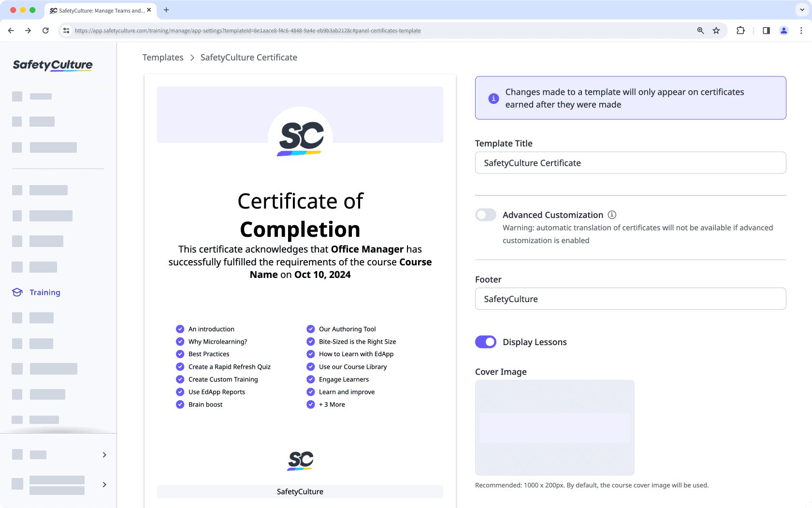The width and height of the screenshot is (812, 508).
Task: Open the browser side panel icon
Action: pos(766,30)
